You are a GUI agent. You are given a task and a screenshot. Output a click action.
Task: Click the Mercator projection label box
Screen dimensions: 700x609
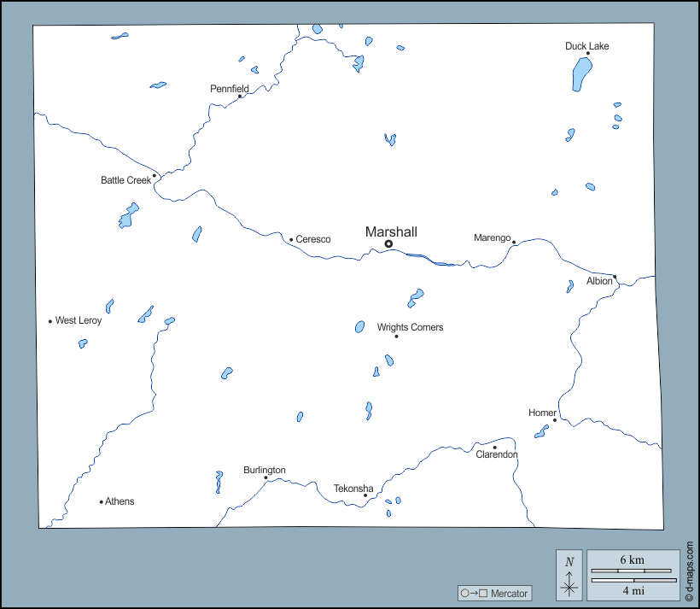[x=494, y=593]
